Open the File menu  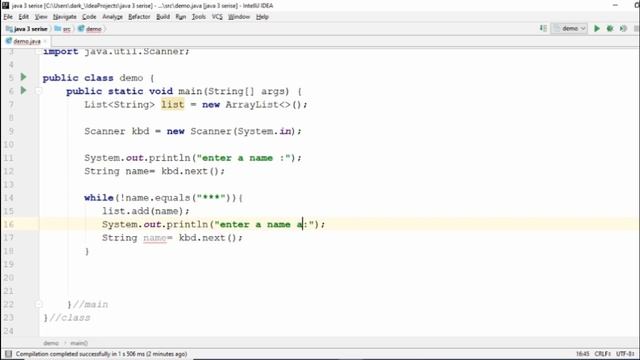pos(8,17)
